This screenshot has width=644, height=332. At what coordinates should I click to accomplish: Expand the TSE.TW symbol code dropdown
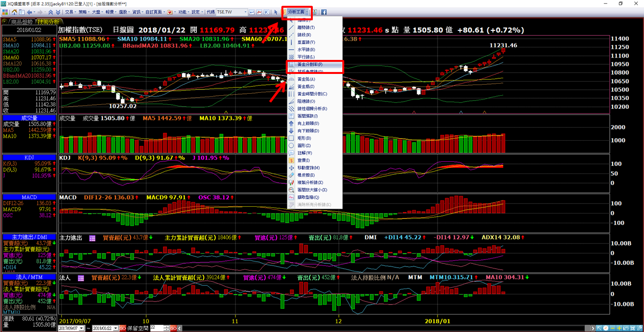click(x=245, y=12)
